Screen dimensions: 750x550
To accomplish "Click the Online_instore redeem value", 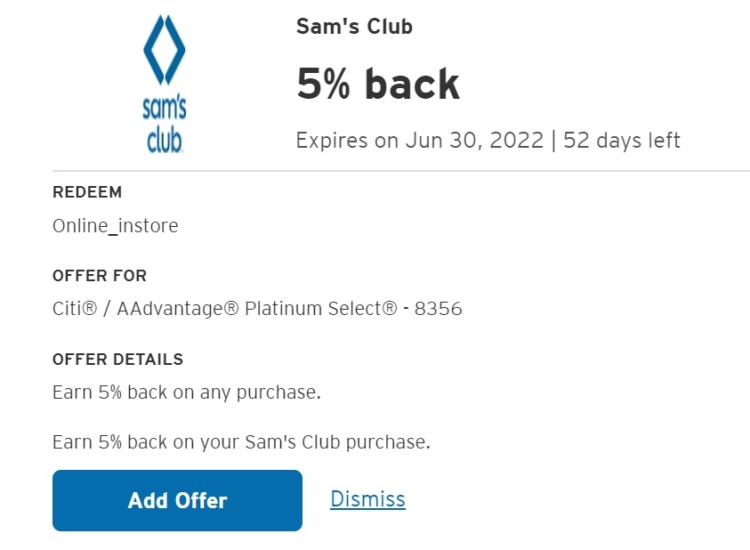I will tap(115, 226).
